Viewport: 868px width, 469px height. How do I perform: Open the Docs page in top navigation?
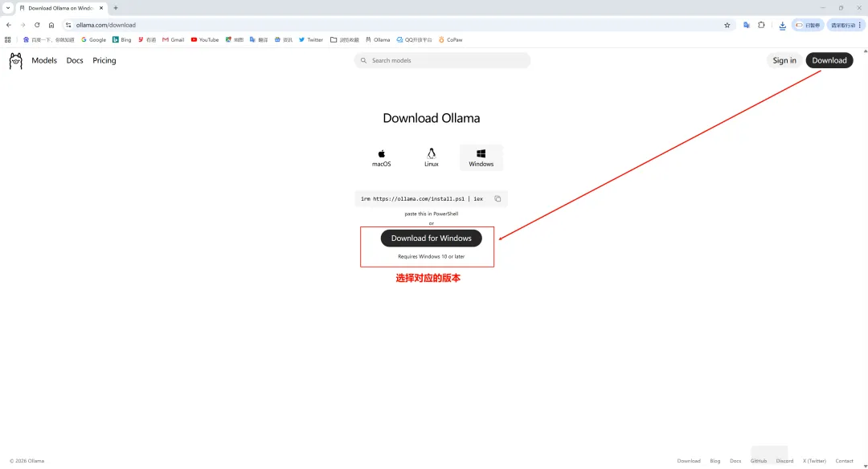point(75,60)
